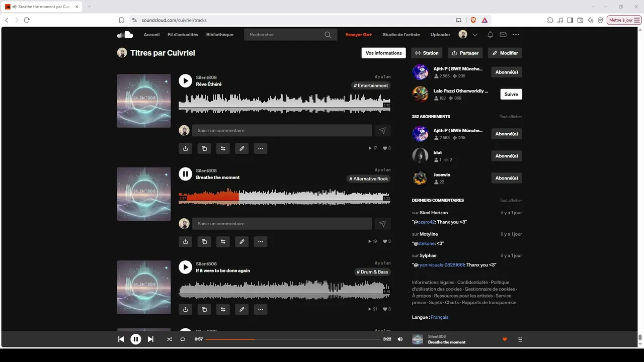
Task: Share the track Breathe the moment
Action: coord(186,241)
